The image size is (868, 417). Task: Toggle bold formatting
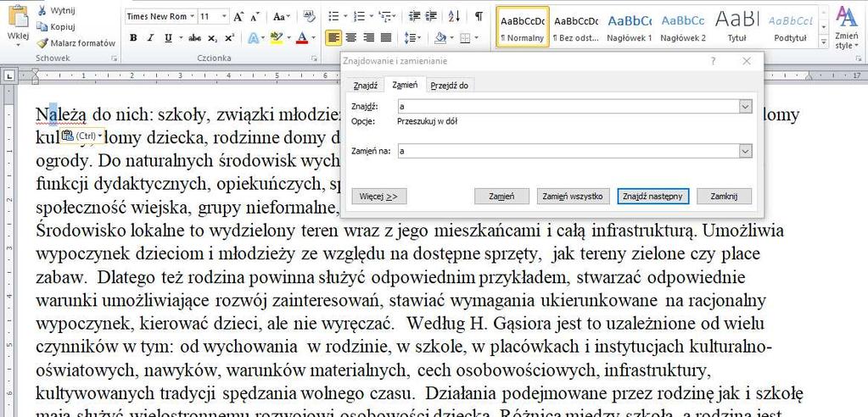click(133, 38)
